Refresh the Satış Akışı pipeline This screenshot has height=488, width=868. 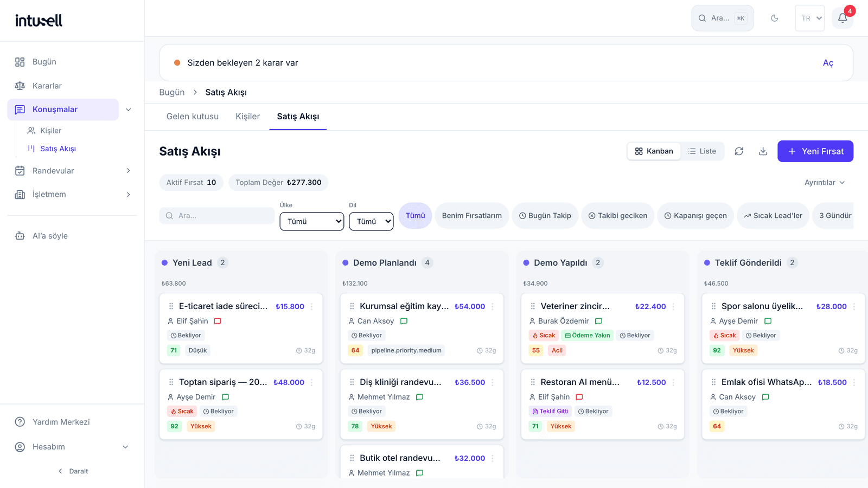tap(739, 151)
